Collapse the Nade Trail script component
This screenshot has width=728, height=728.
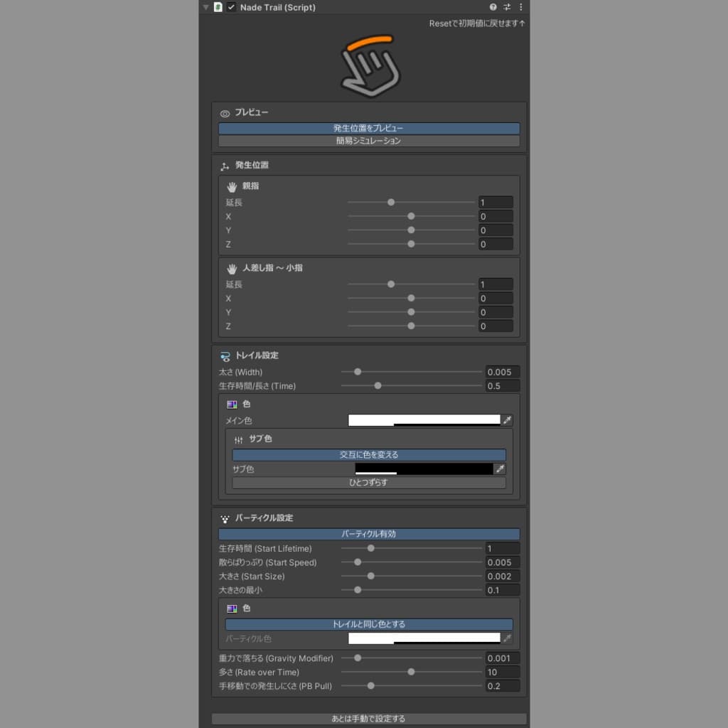pos(205,7)
